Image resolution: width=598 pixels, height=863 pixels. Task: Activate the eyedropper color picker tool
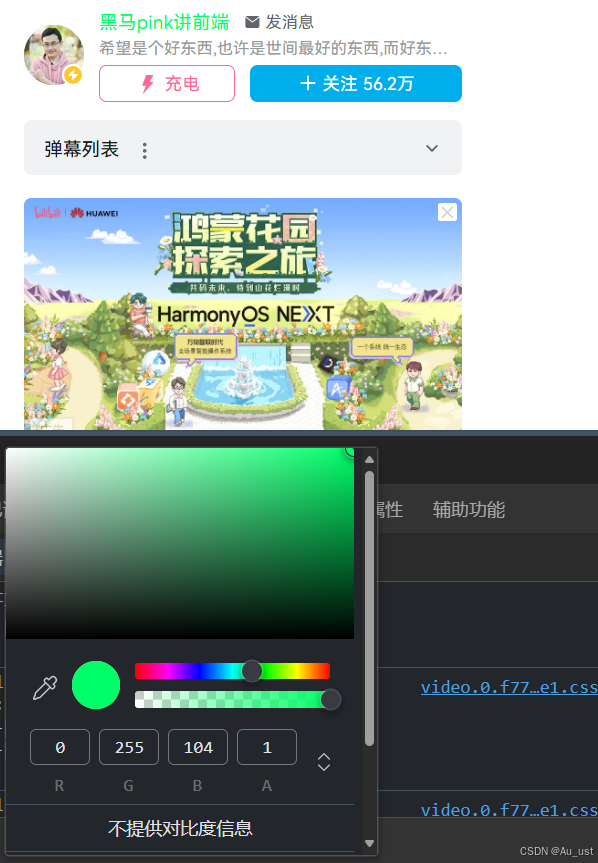(x=45, y=687)
